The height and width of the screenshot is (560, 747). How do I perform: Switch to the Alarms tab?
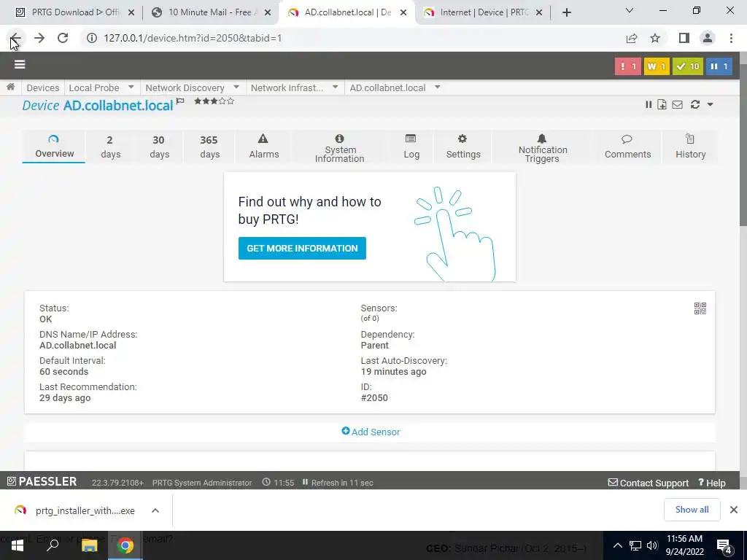click(263, 147)
